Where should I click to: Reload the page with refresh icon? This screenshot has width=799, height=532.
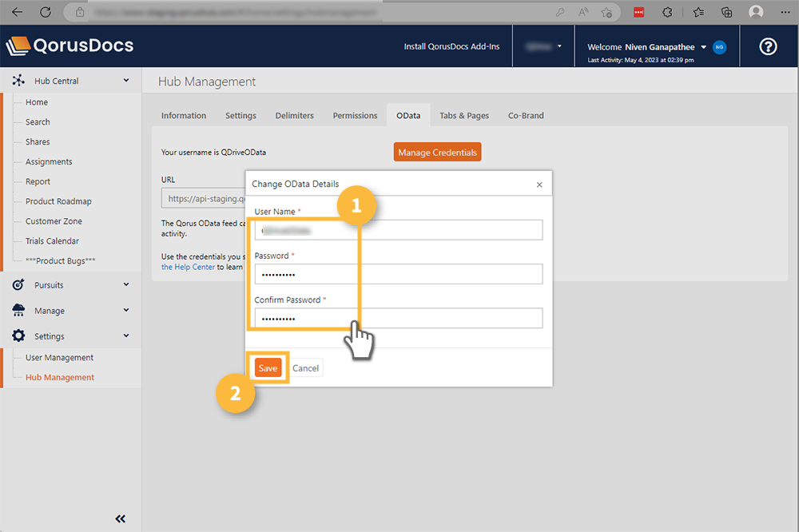(46, 12)
